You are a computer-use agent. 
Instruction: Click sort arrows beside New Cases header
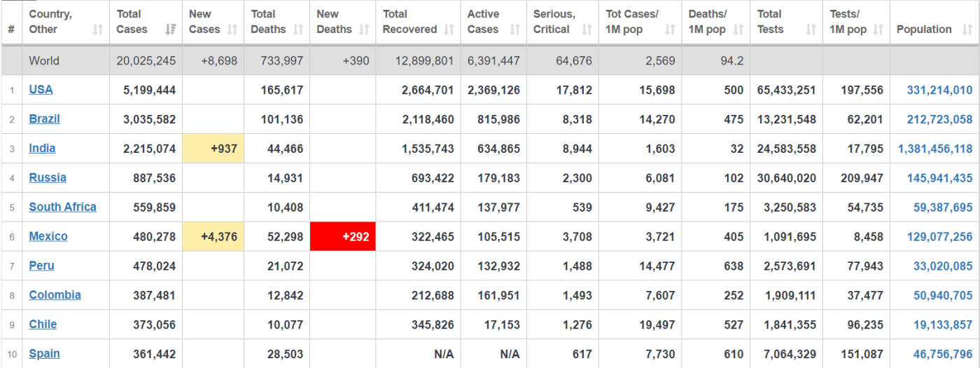pyautogui.click(x=234, y=29)
